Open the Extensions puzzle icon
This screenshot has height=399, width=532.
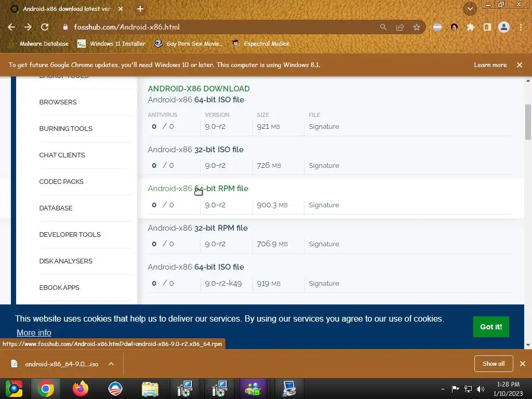470,27
